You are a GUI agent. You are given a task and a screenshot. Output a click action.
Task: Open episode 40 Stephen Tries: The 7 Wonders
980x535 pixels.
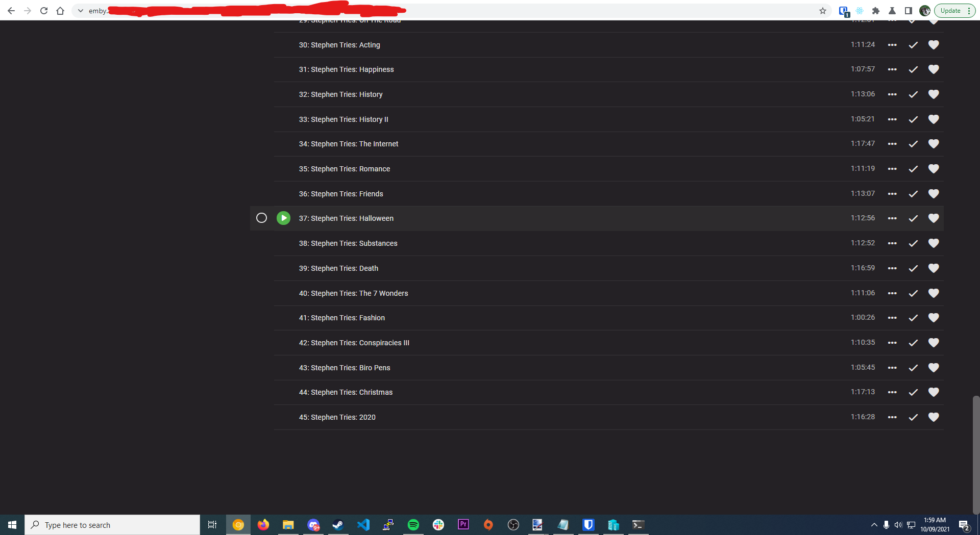(x=353, y=293)
